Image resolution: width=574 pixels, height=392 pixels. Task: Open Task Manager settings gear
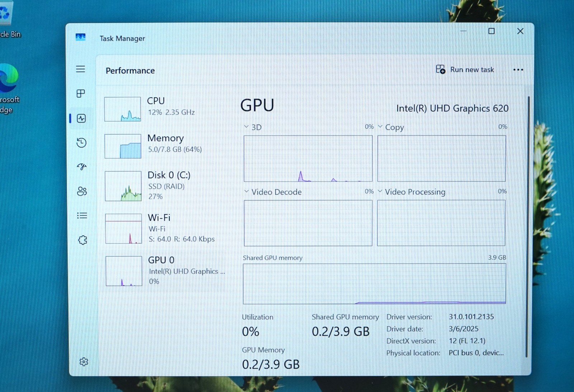tap(84, 362)
